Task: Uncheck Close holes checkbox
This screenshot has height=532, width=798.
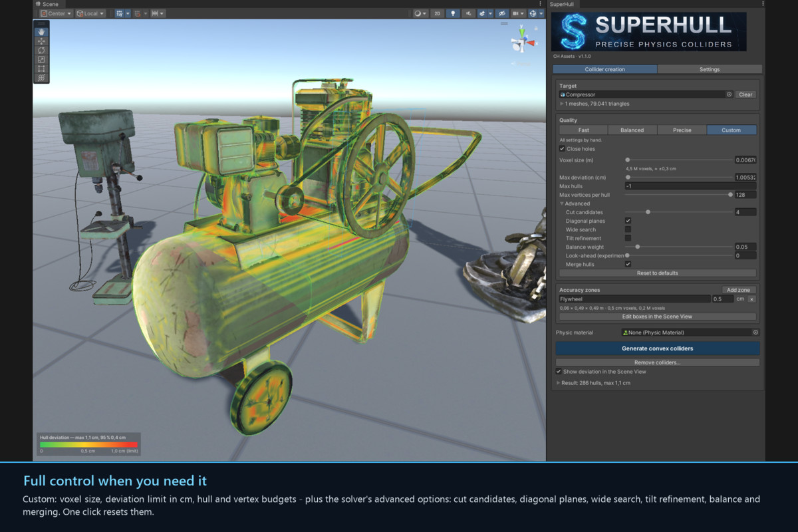Action: (x=562, y=149)
